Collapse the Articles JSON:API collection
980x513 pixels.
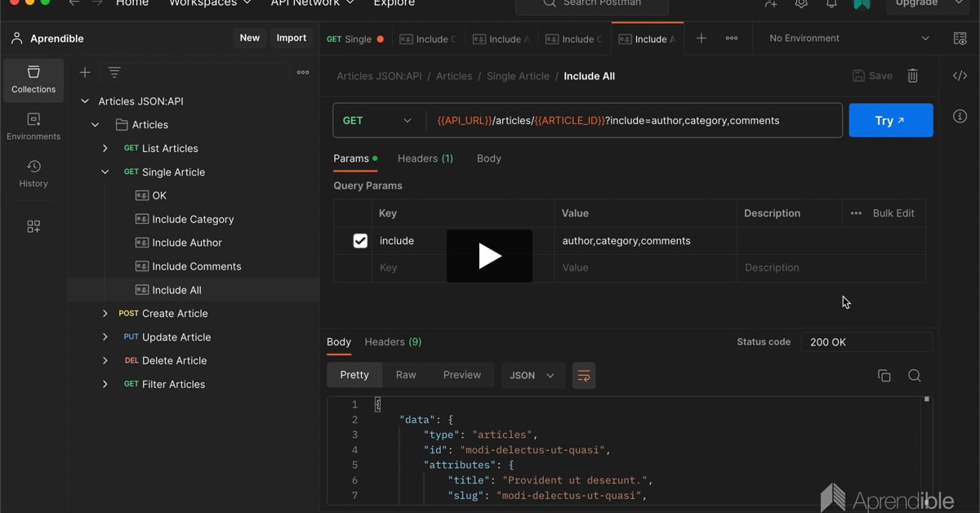84,101
